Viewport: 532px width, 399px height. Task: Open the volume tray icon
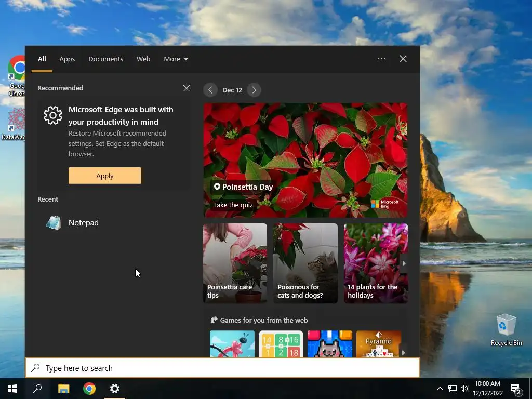464,389
